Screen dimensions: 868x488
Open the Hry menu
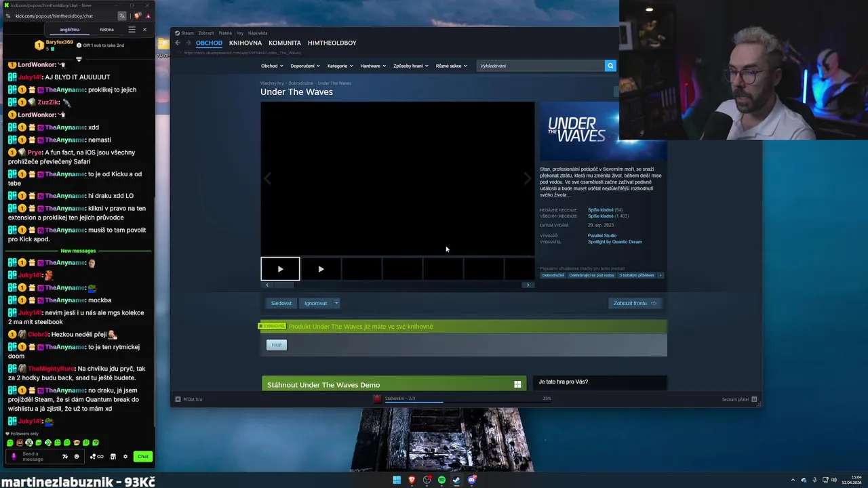pos(240,33)
